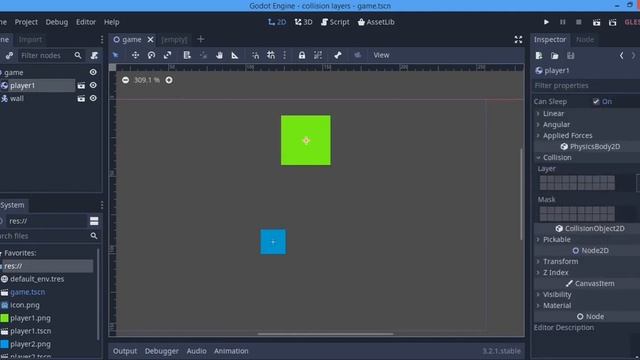Open skeleton bone options icon

(x=338, y=55)
